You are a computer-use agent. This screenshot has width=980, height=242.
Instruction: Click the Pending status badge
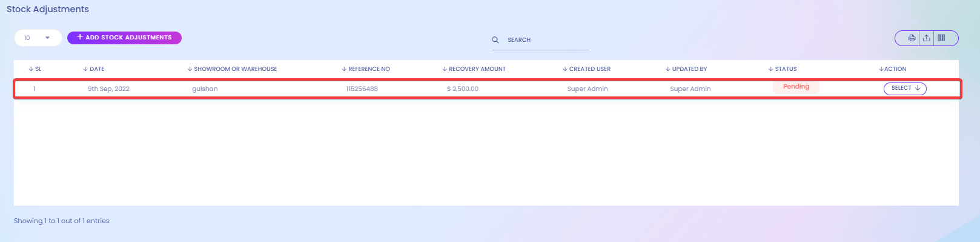pos(796,87)
